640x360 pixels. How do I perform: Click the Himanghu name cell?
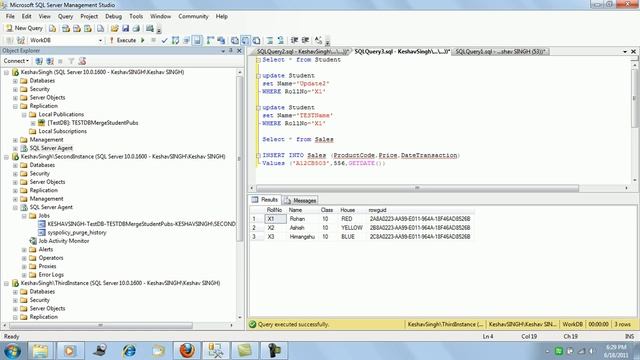303,237
